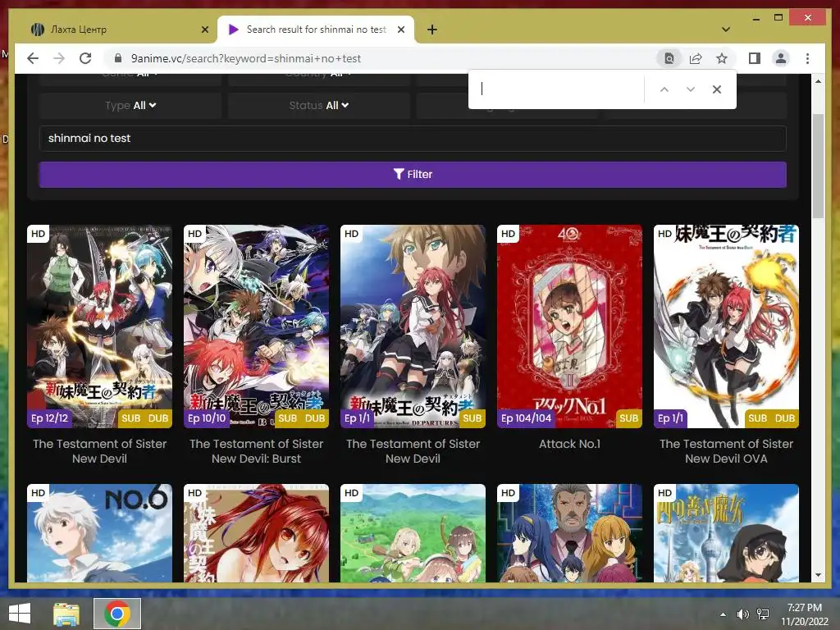Jump to next find result

(691, 89)
